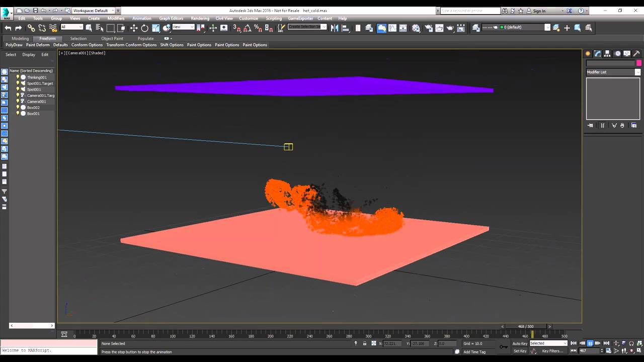Toggle the selection lock padlock
Screen dimensions: 644x362
point(365,343)
